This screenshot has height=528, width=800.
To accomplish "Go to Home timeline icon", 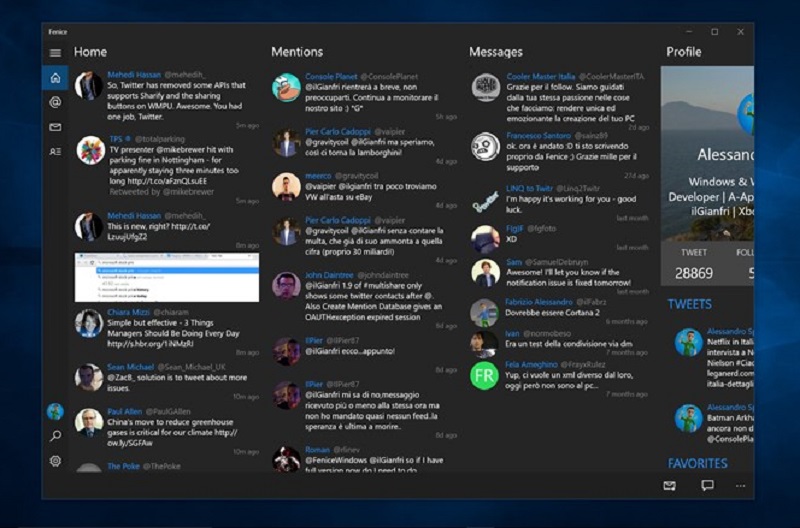I will pos(55,78).
